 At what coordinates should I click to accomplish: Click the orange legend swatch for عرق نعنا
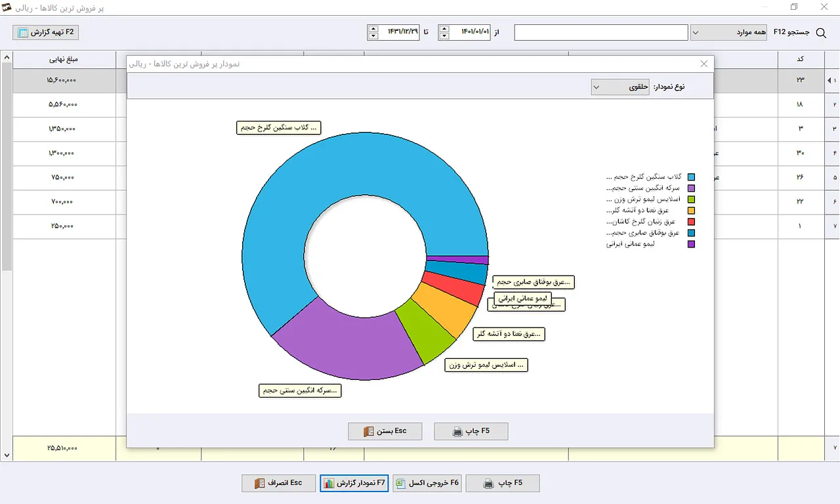(691, 211)
